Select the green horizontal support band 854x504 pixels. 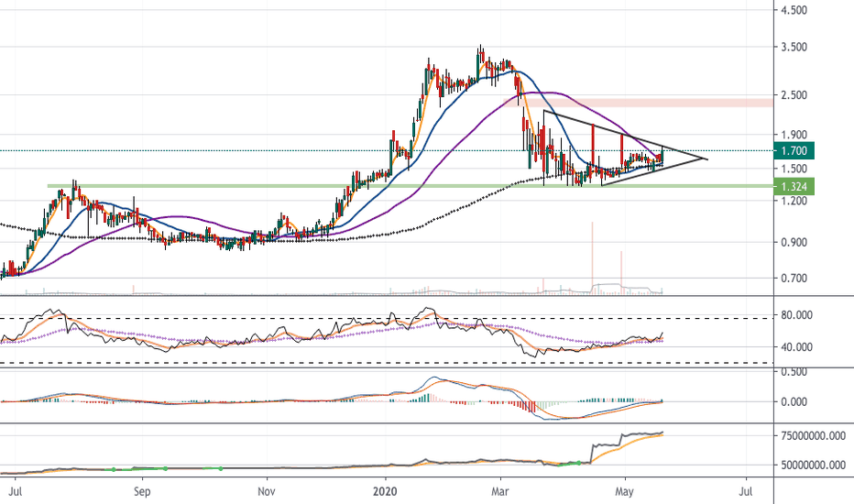coord(411,186)
